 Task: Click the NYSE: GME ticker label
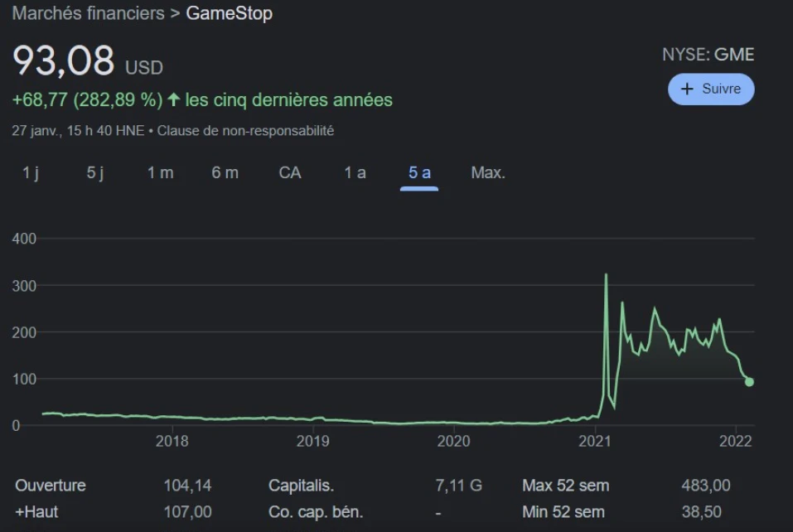(708, 55)
